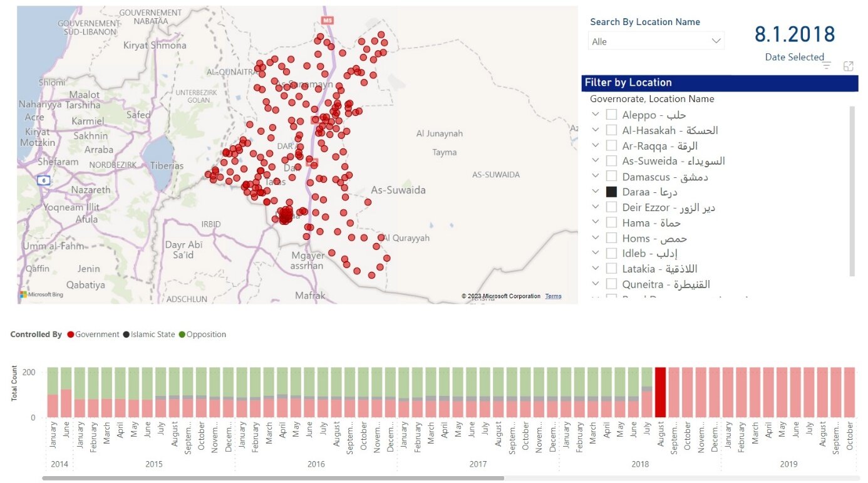
Task: Click the route 6 road shield on the map
Action: 43,180
